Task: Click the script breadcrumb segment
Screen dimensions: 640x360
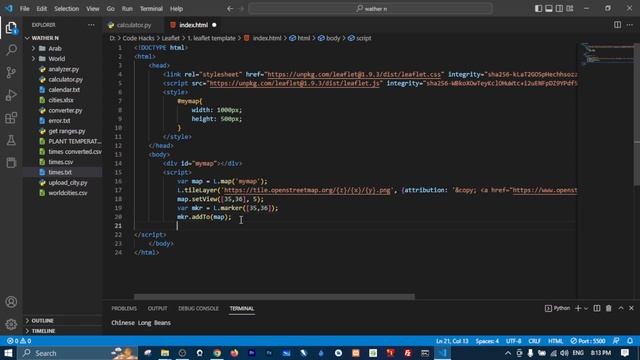Action: (x=360, y=38)
